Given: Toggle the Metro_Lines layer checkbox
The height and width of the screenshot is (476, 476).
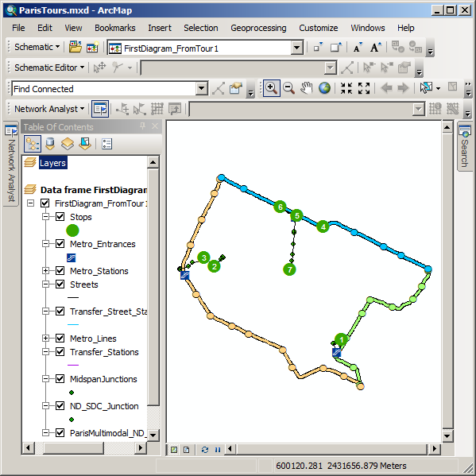Looking at the screenshot, I should pyautogui.click(x=60, y=339).
